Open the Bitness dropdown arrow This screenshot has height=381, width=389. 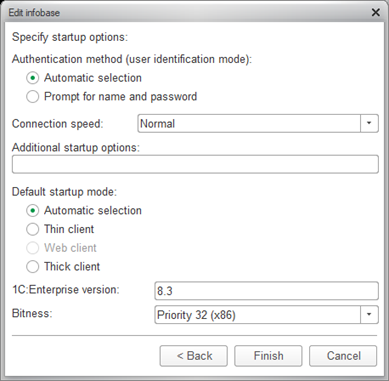[x=369, y=315]
